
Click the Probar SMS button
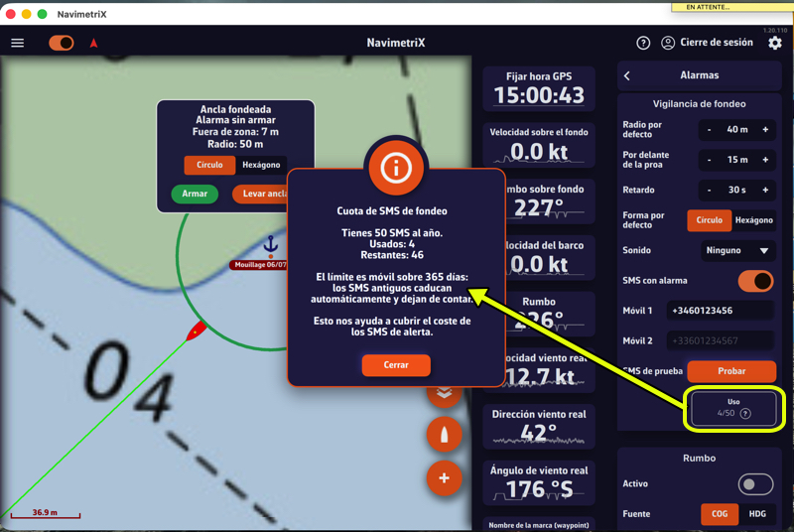tap(731, 371)
